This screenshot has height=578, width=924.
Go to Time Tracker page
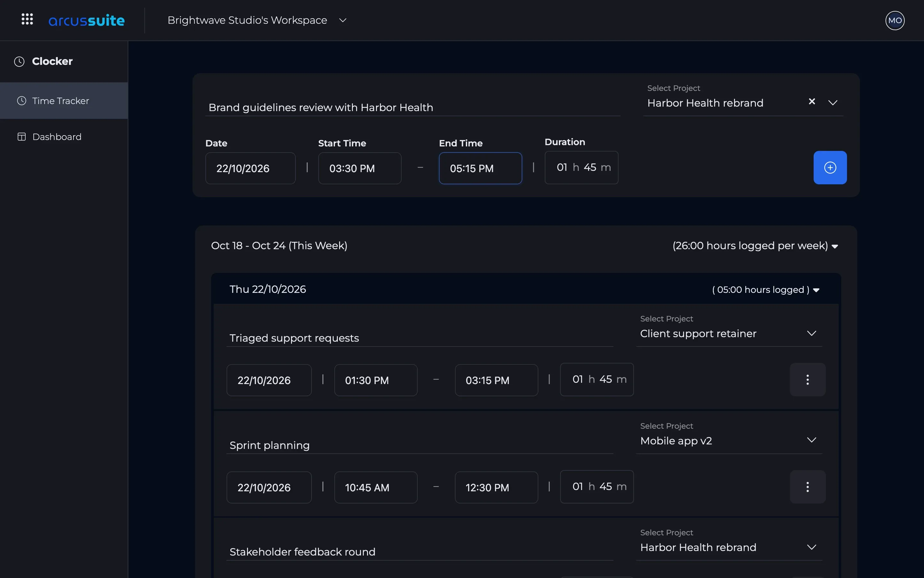[x=64, y=101]
